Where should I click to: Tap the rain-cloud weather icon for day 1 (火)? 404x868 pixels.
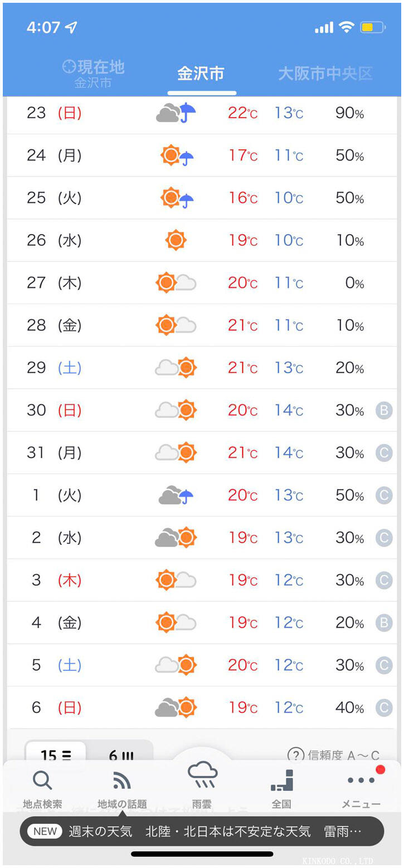click(176, 495)
